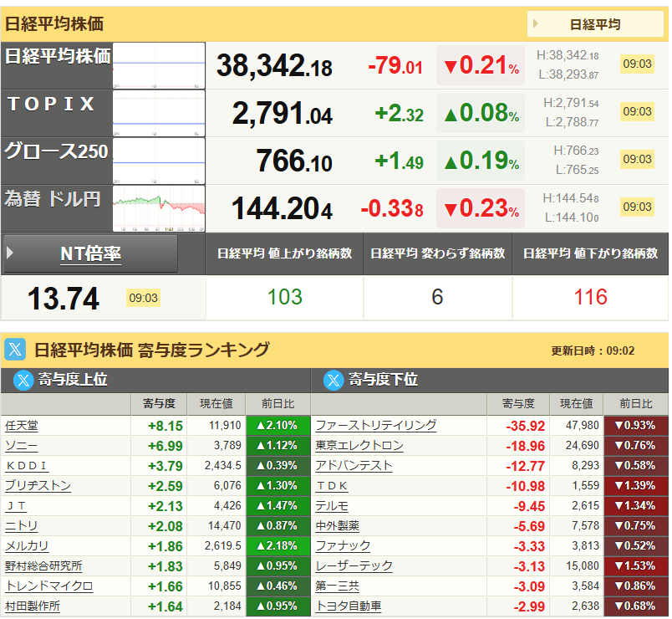The image size is (672, 619).
Task: Click the Nikkei change value -79.01
Action: pyautogui.click(x=395, y=66)
